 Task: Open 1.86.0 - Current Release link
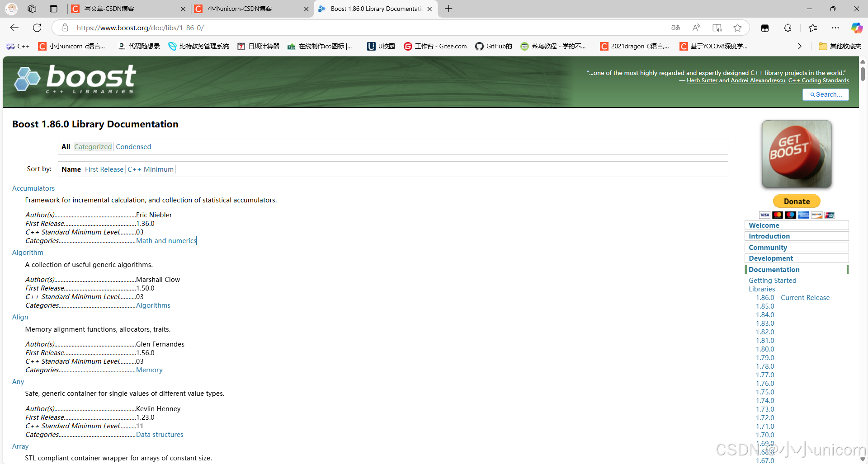[x=793, y=298]
